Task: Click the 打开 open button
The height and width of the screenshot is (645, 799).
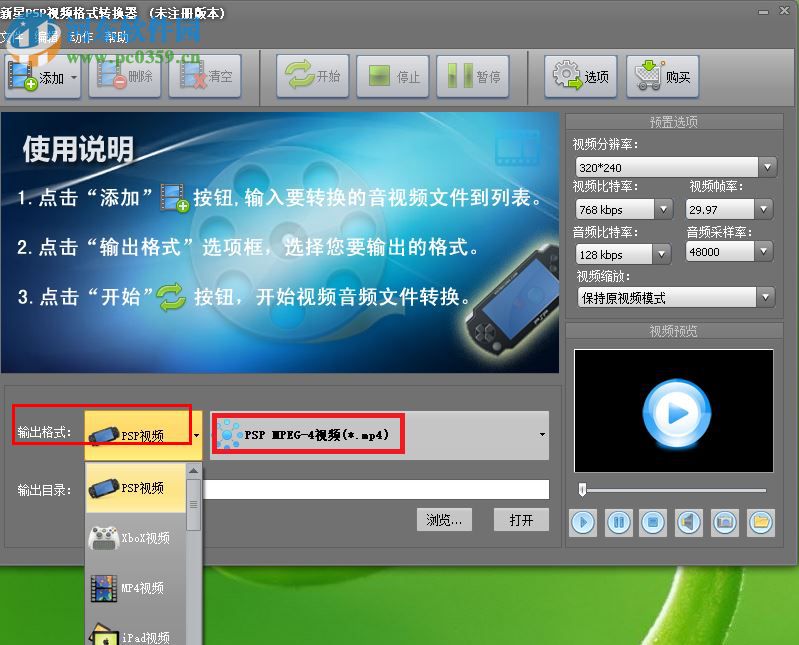Action: click(x=521, y=520)
